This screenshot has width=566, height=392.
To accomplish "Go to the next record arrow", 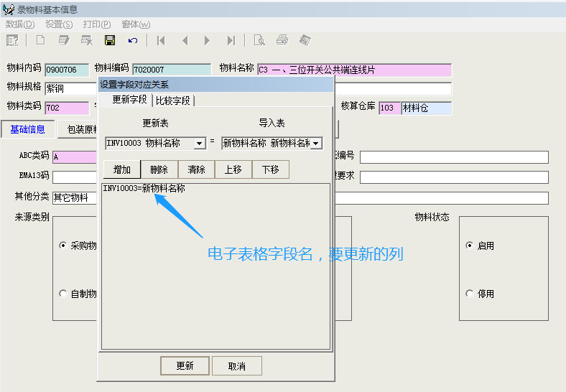I will click(207, 40).
